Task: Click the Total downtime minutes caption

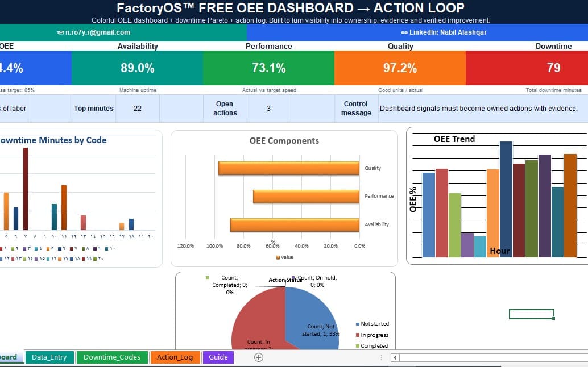Action: [553, 90]
